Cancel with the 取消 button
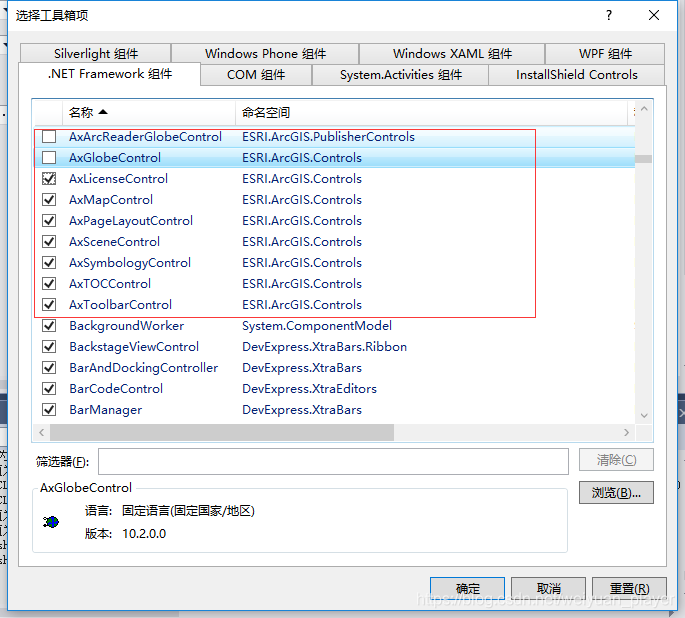The width and height of the screenshot is (685, 618). (548, 588)
